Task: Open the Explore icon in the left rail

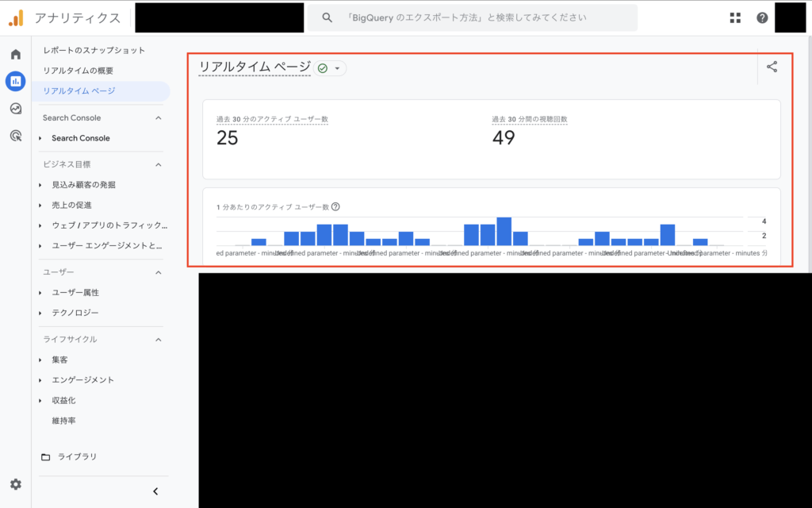Action: click(x=15, y=109)
